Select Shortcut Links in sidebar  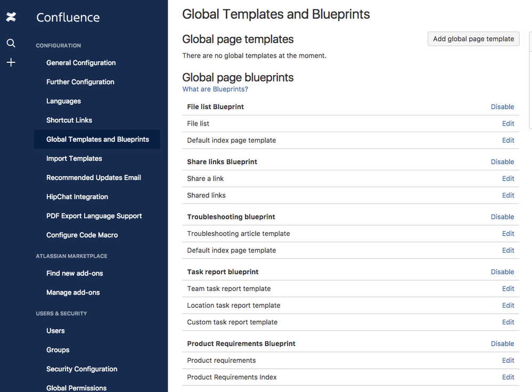tap(69, 120)
